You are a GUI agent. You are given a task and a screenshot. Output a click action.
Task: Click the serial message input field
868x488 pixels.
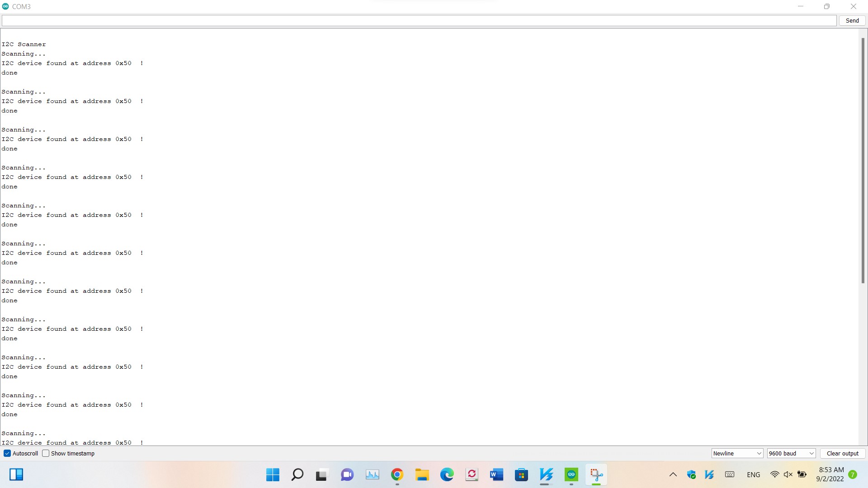click(419, 20)
